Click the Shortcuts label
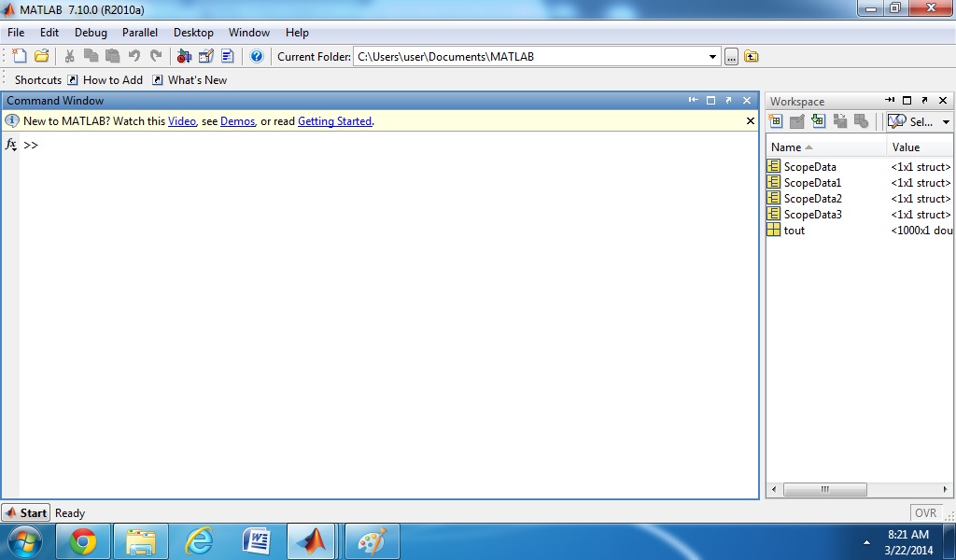 pos(37,80)
